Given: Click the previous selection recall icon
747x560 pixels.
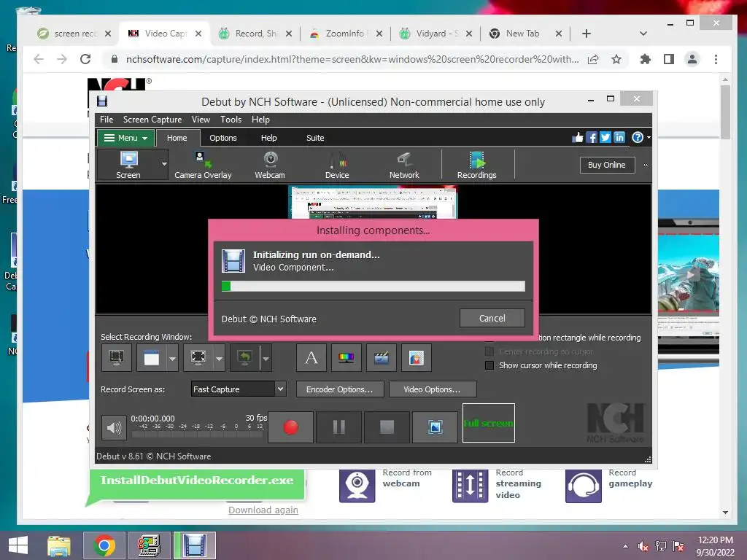Looking at the screenshot, I should coord(245,357).
